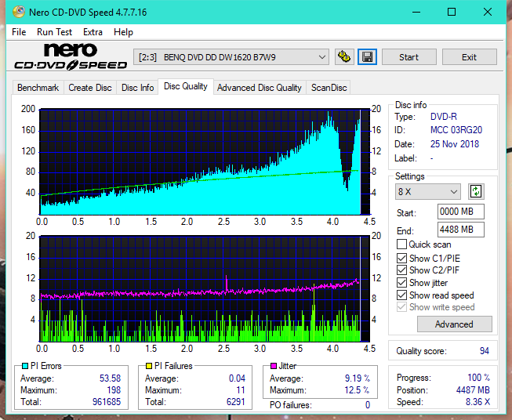Click the Advanced settings button

(x=454, y=324)
